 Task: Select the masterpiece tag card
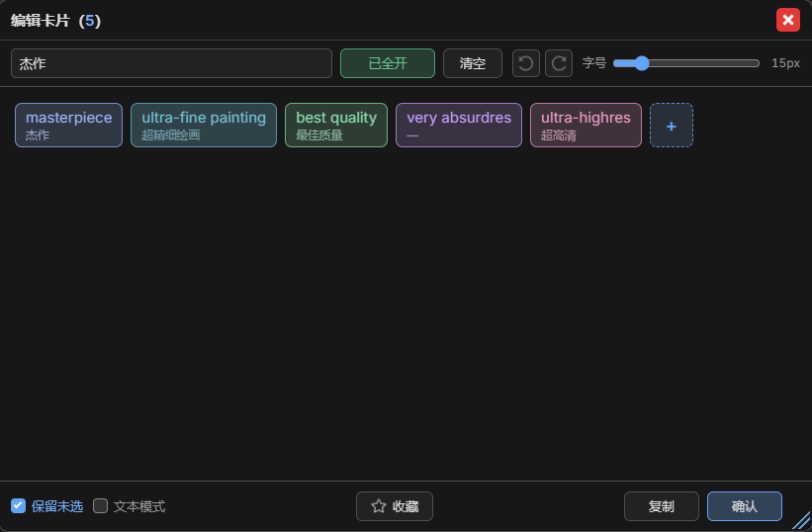tap(69, 126)
